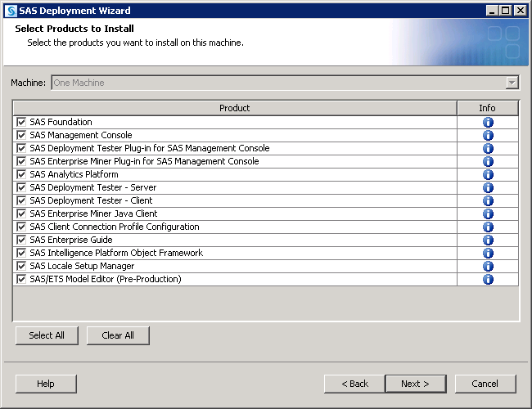The width and height of the screenshot is (532, 409).
Task: Click the Info column header
Action: pos(488,108)
